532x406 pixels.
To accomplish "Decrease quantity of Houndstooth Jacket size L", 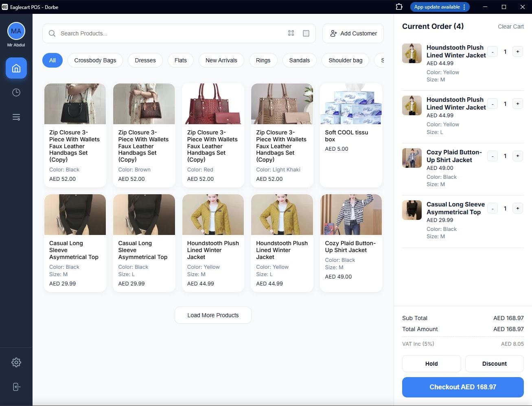I will [493, 104].
